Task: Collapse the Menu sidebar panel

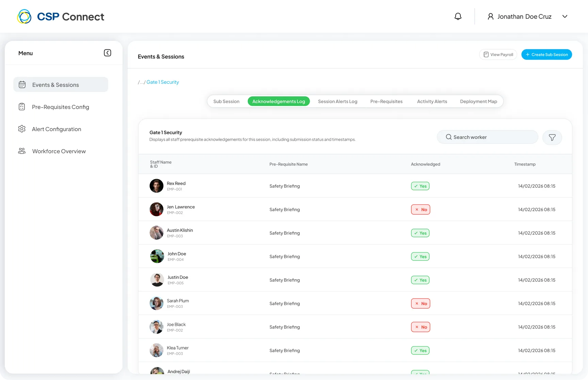Action: click(108, 53)
